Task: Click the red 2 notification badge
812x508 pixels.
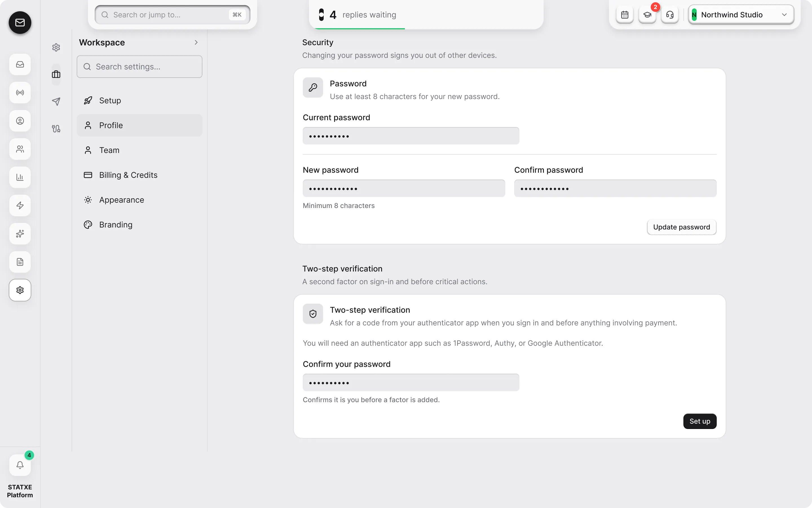Action: pyautogui.click(x=655, y=7)
